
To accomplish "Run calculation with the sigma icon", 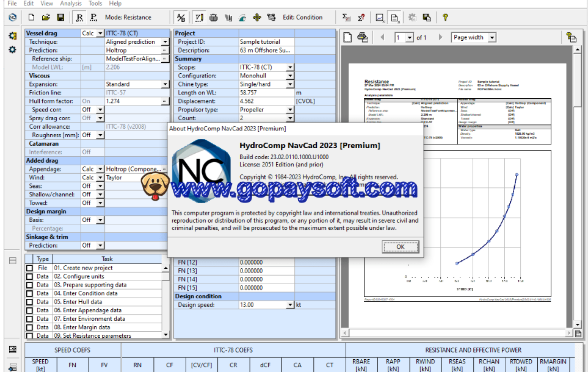I will pos(346,17).
